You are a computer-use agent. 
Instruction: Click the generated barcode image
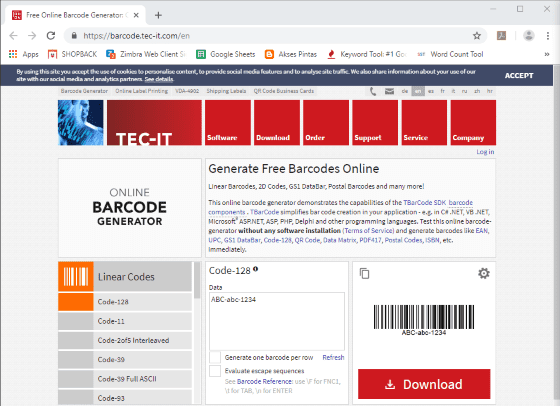pos(424,320)
